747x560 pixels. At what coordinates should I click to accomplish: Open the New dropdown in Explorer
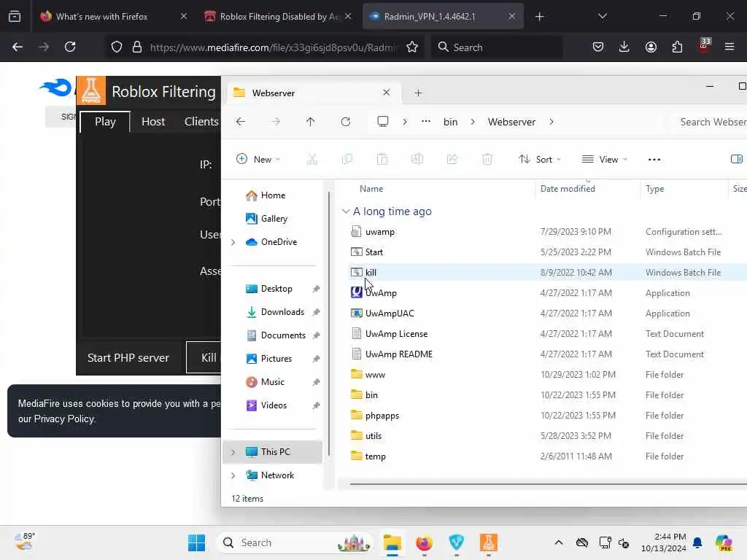coord(259,159)
